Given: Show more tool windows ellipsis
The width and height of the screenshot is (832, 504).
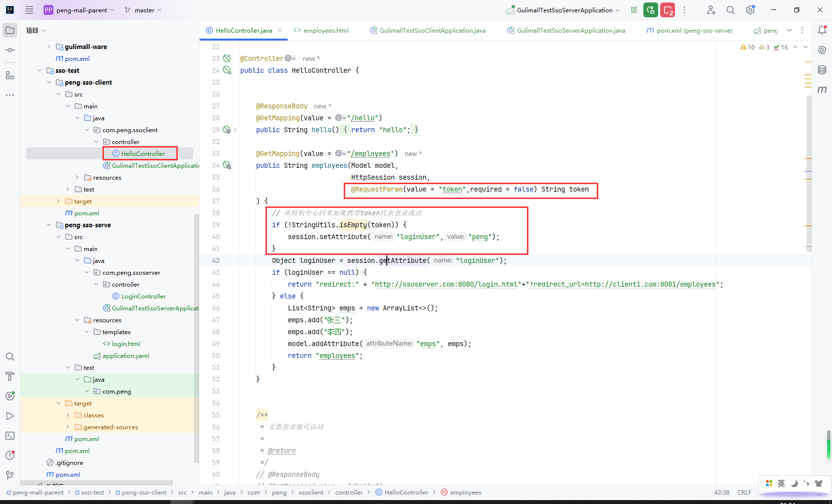Looking at the screenshot, I should (10, 95).
